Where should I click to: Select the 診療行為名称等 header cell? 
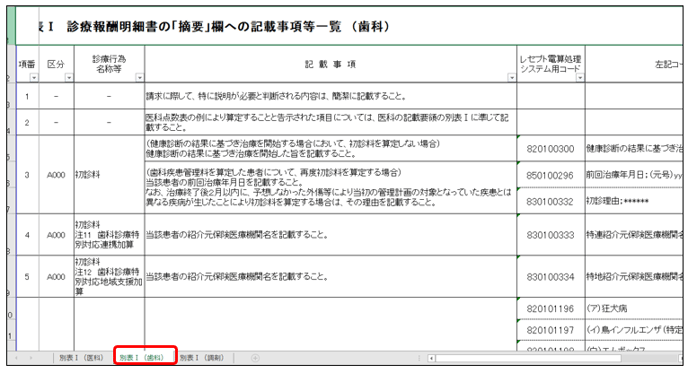(109, 64)
